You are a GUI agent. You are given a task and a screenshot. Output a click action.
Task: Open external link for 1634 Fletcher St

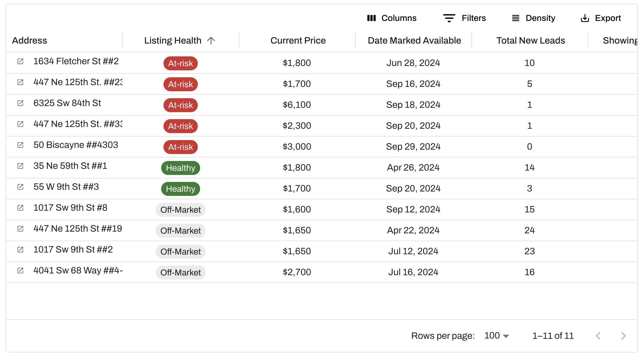tap(20, 61)
